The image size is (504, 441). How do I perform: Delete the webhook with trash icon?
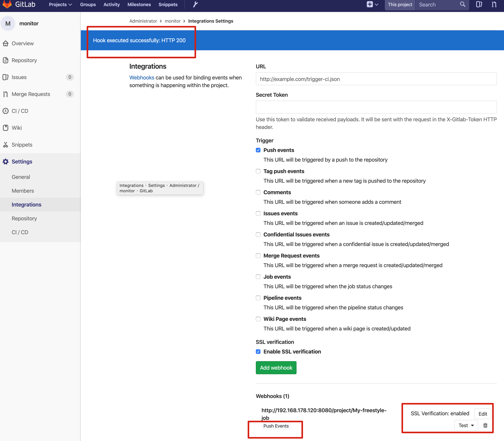[485, 425]
